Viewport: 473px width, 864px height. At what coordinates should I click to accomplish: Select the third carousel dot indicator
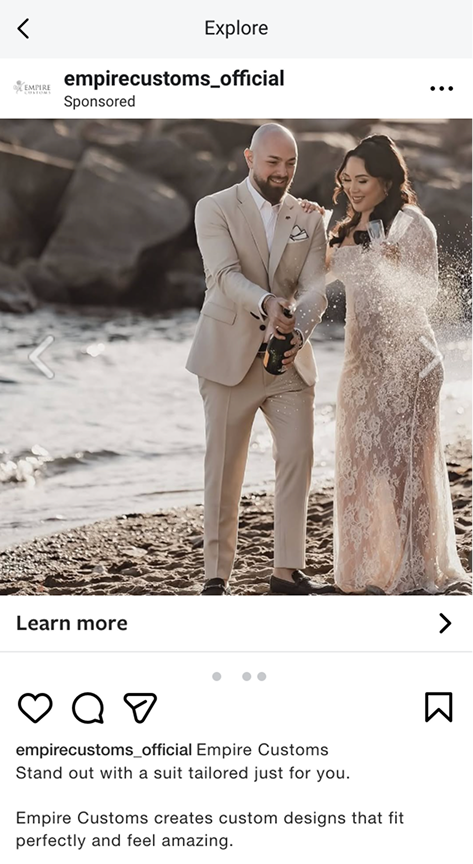261,676
